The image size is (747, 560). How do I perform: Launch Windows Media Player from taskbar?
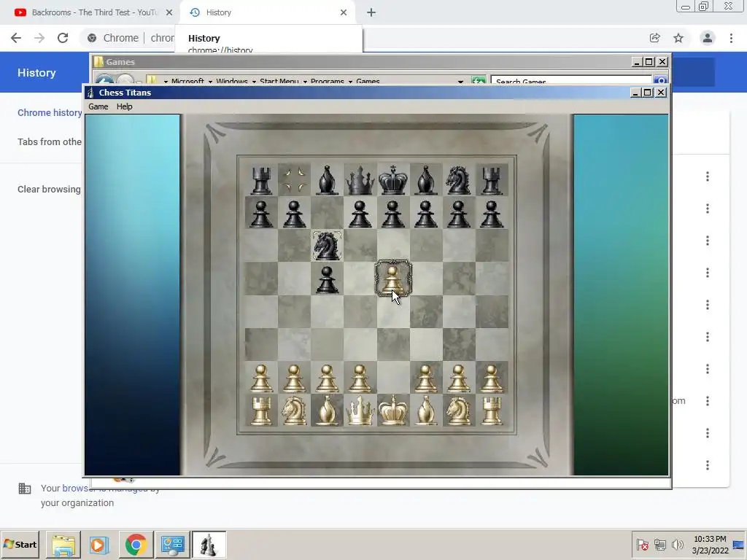99,544
